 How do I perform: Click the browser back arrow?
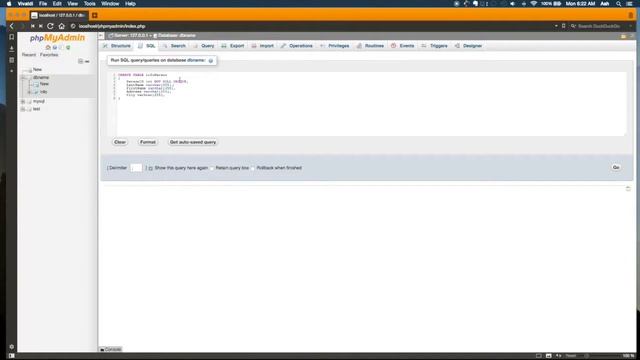[11, 26]
